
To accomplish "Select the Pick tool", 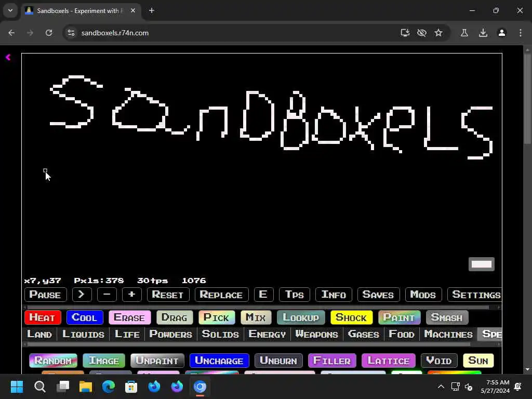I will [x=217, y=317].
